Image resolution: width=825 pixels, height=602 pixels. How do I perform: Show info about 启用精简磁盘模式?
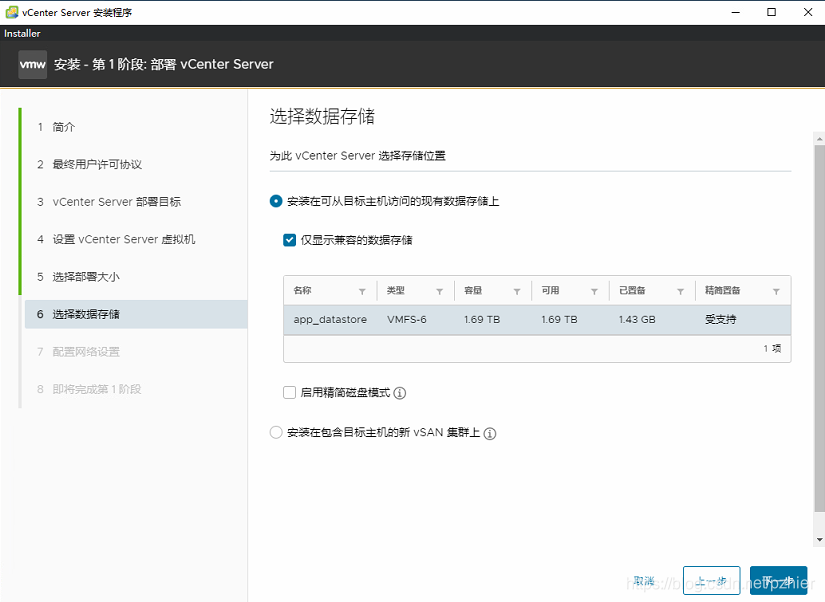(x=400, y=393)
